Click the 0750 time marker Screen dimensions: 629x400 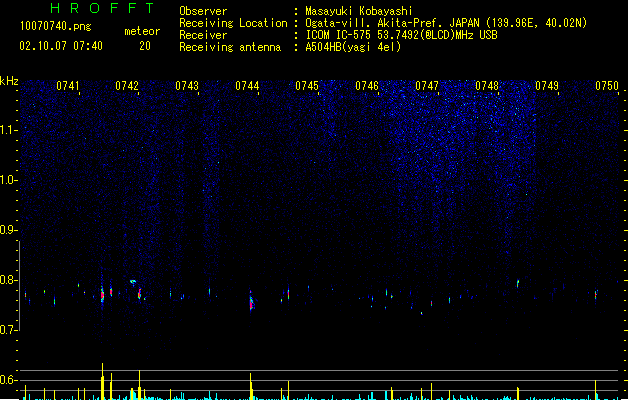pyautogui.click(x=607, y=86)
